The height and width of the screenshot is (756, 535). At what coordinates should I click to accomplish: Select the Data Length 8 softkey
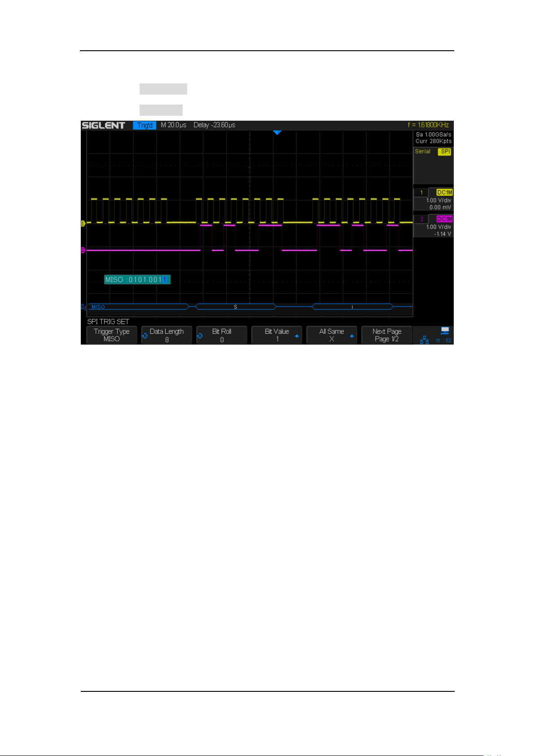(167, 335)
